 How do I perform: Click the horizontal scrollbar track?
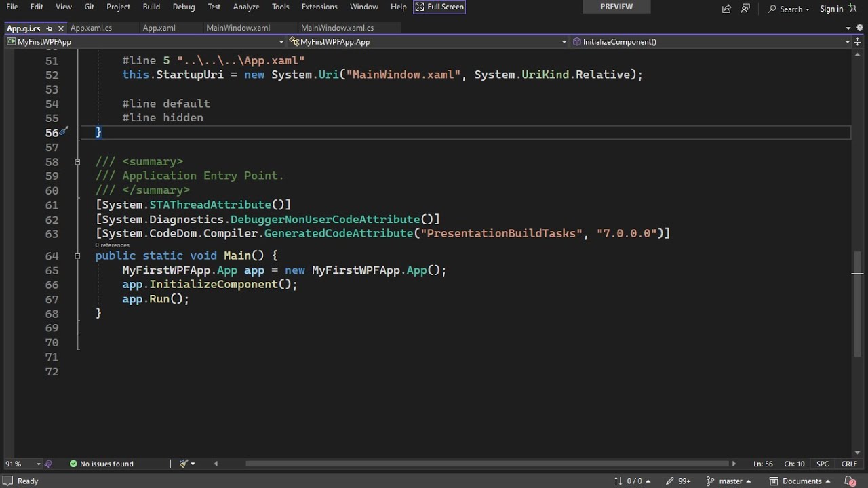tap(475, 464)
